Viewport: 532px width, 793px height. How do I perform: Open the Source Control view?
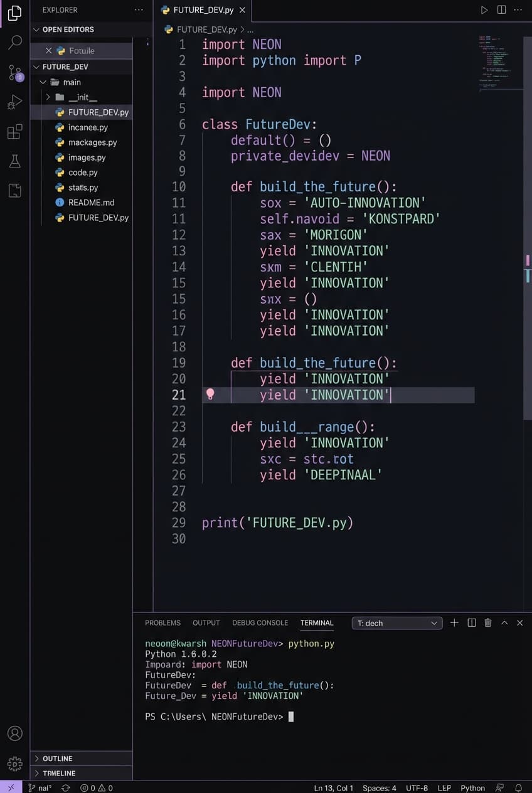coord(14,72)
